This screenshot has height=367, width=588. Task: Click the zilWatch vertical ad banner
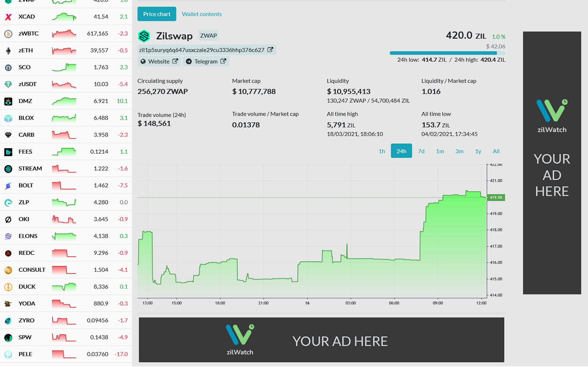(x=552, y=163)
